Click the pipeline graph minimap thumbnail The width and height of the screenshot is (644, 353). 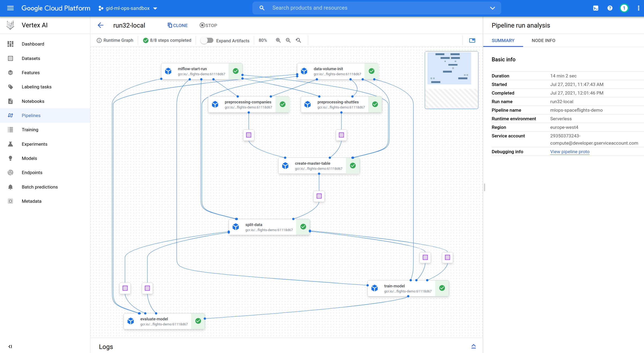click(x=452, y=80)
